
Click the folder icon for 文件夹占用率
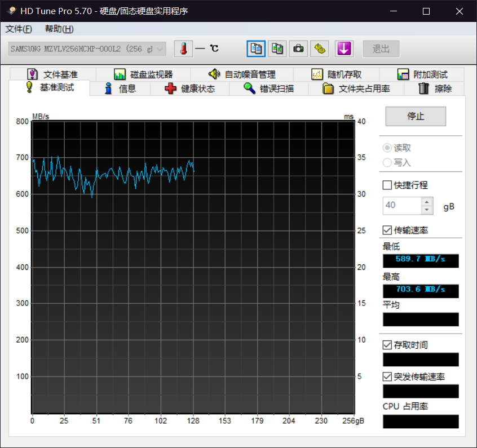(x=328, y=88)
